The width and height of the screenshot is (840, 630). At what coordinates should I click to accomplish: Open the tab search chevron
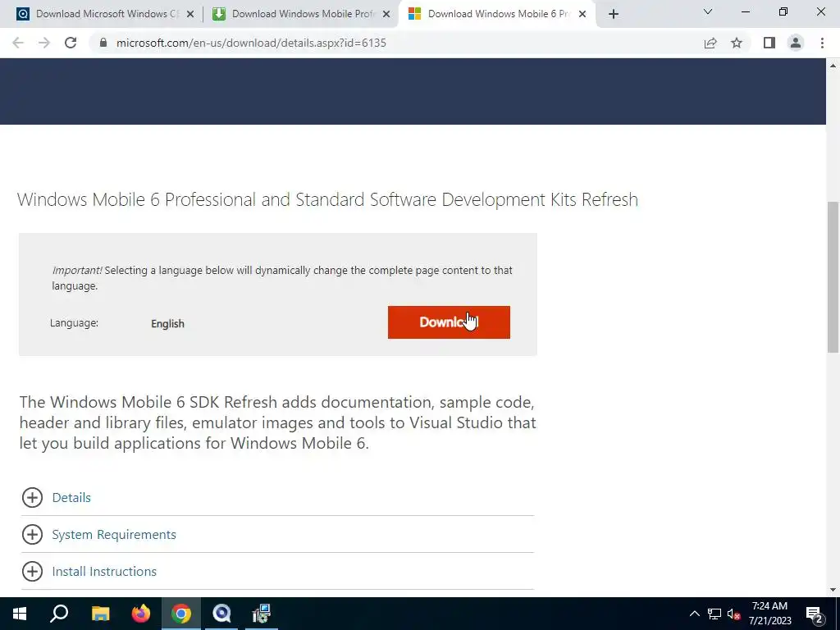(708, 11)
